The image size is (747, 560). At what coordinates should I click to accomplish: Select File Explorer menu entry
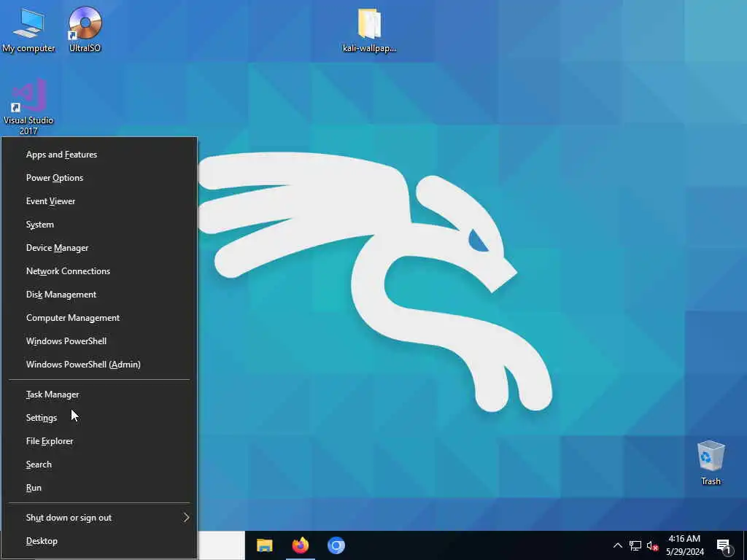tap(99, 441)
